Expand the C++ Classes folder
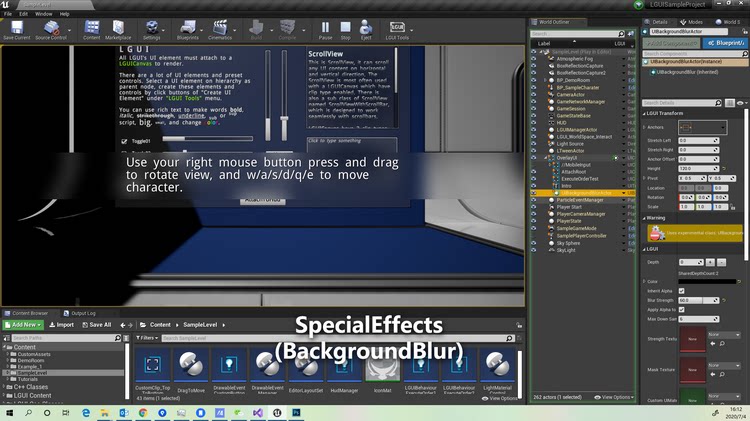This screenshot has height=421, width=750. tap(4, 387)
